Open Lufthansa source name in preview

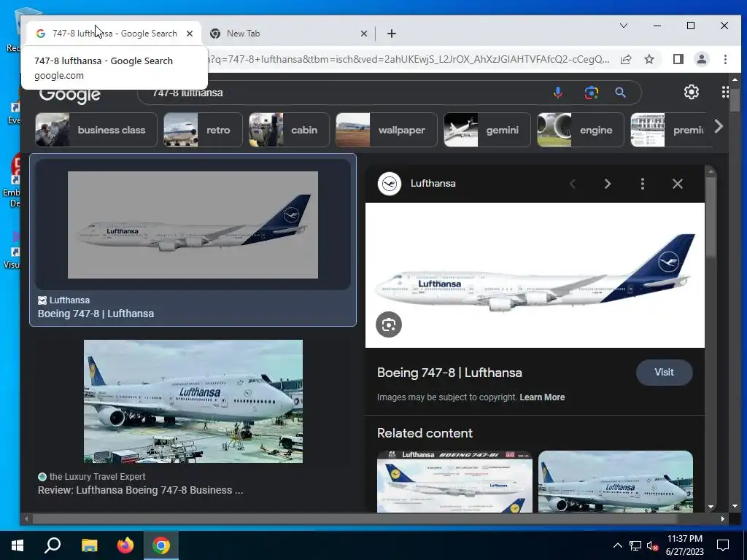pyautogui.click(x=433, y=183)
